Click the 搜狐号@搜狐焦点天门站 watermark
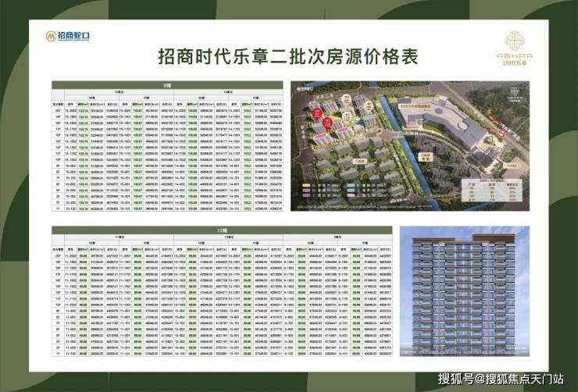Viewport: 578px width, 392px height. [x=501, y=379]
